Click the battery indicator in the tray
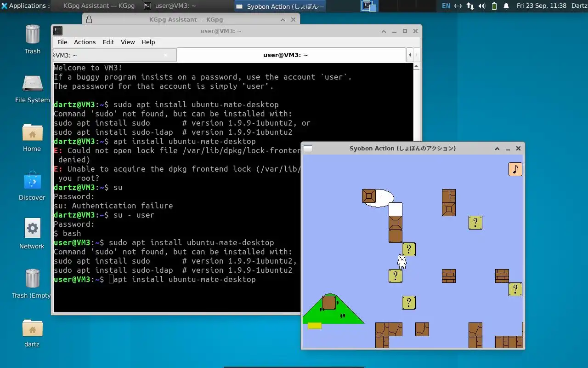The height and width of the screenshot is (368, 588). coord(494,6)
